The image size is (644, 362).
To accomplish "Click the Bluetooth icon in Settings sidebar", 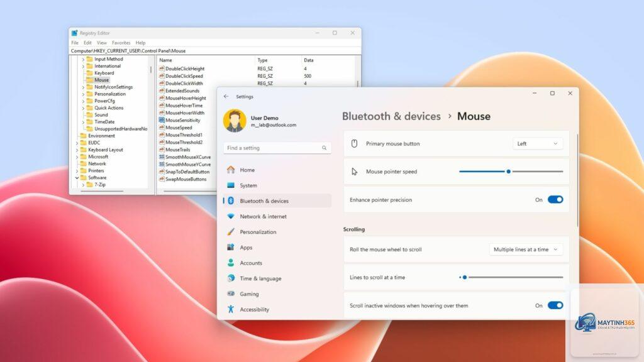I will click(x=231, y=200).
